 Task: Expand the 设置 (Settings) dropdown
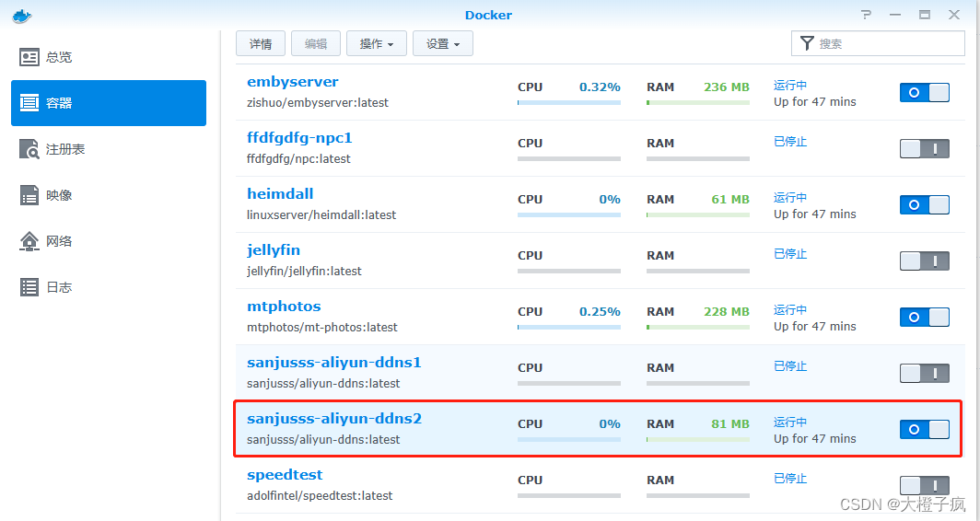(442, 43)
